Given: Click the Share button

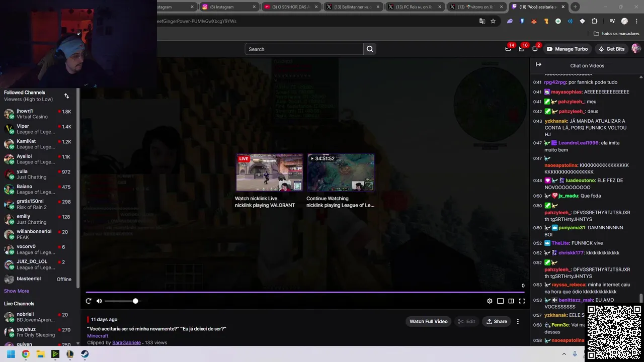Looking at the screenshot, I should (496, 321).
